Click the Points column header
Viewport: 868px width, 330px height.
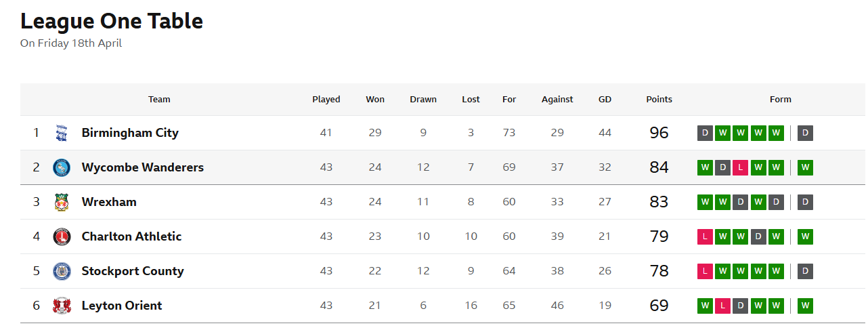tap(659, 100)
